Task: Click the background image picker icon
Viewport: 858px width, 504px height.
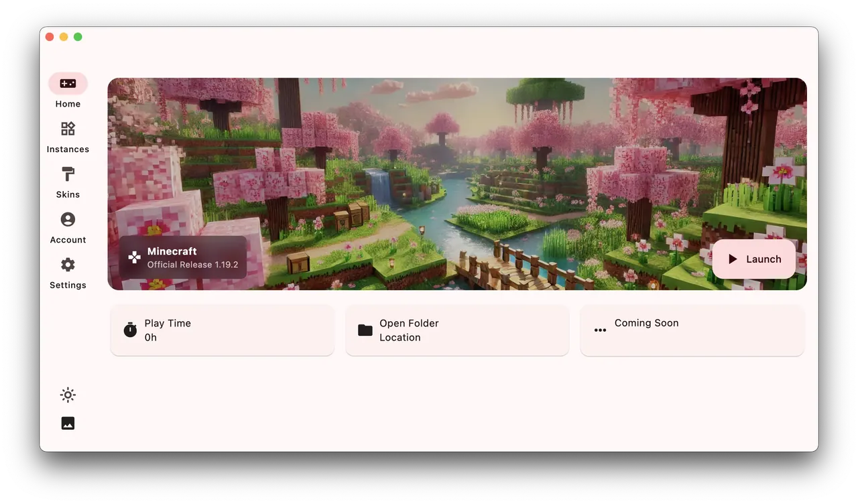Action: 68,423
